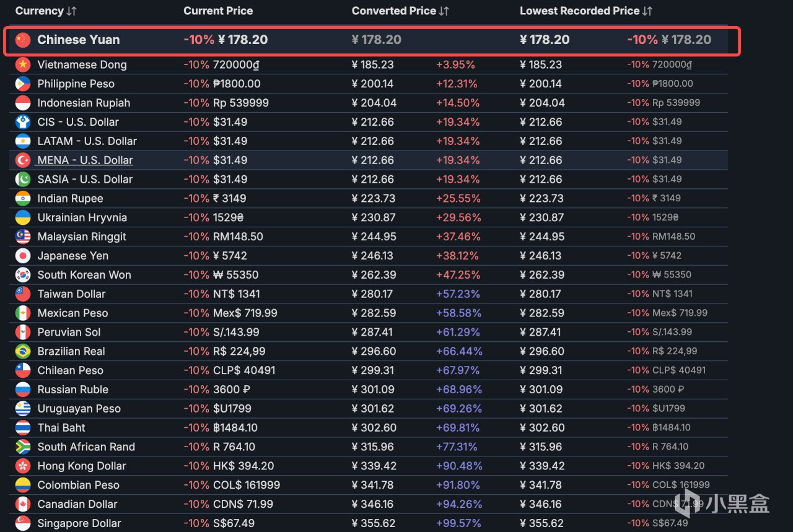Sort table by Currency column arrows
The width and height of the screenshot is (793, 532).
click(71, 11)
